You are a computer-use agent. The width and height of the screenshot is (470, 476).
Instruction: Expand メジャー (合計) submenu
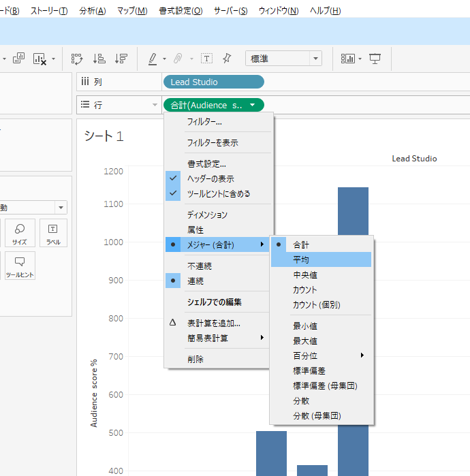coord(217,244)
